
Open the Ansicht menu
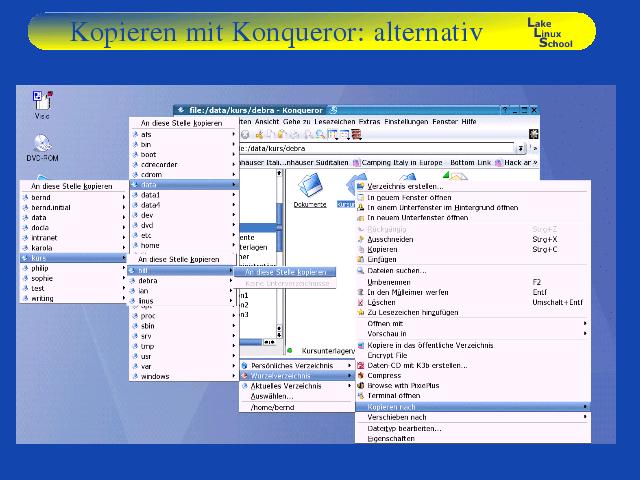[x=267, y=122]
